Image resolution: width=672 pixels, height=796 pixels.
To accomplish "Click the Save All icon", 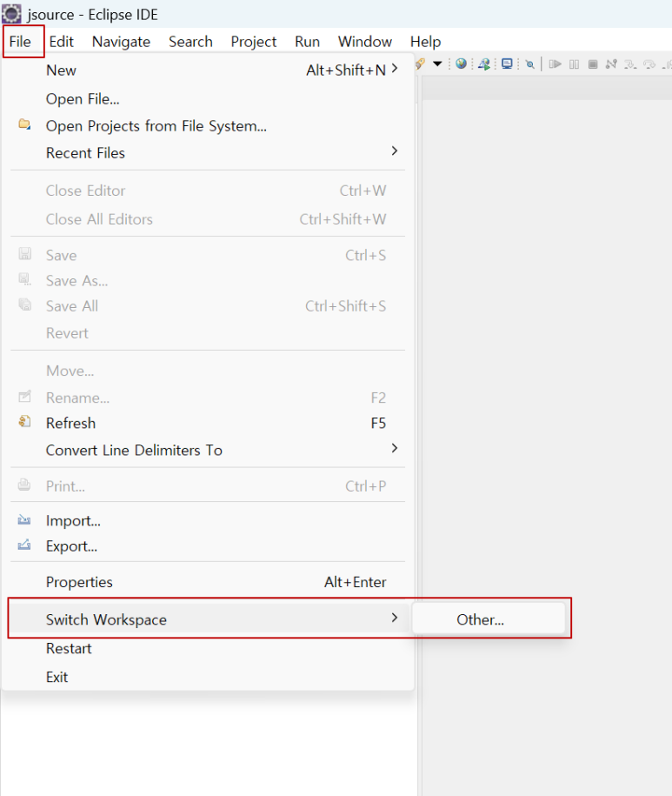I will [25, 304].
